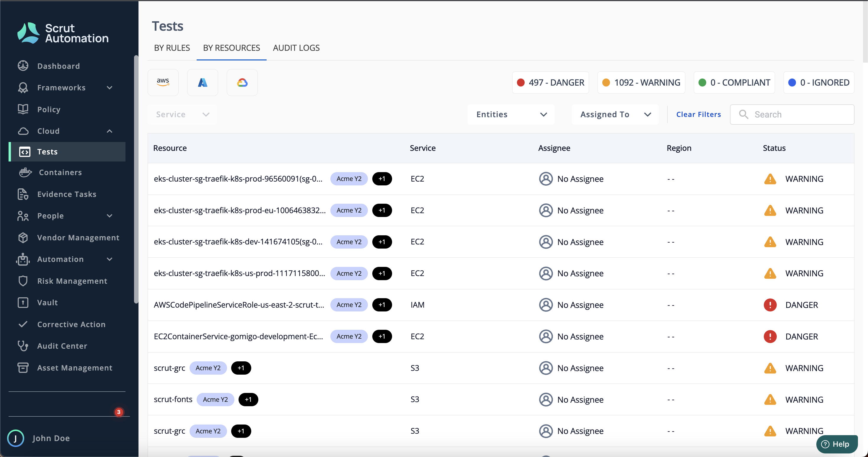Click the page vertical scrollbar
Image resolution: width=868 pixels, height=457 pixels.
click(x=865, y=32)
